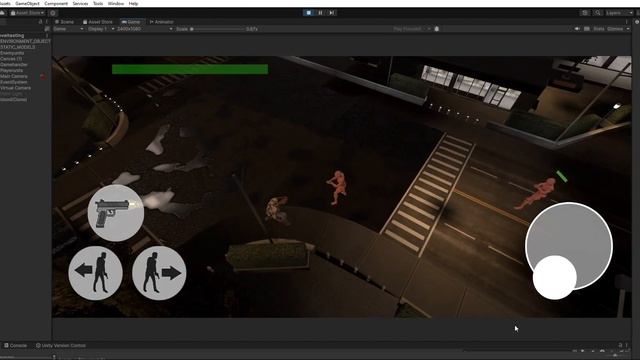
Task: Open the Window menu
Action: coord(116,3)
